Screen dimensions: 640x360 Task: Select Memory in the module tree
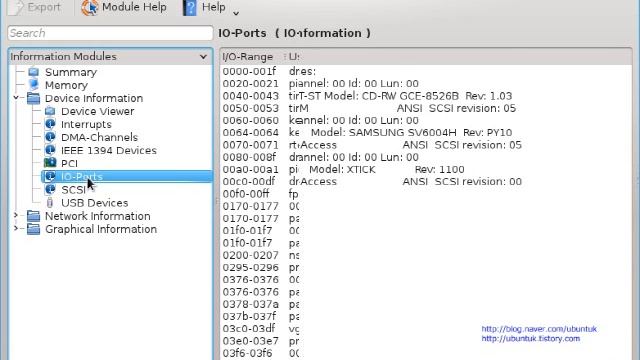[66, 85]
